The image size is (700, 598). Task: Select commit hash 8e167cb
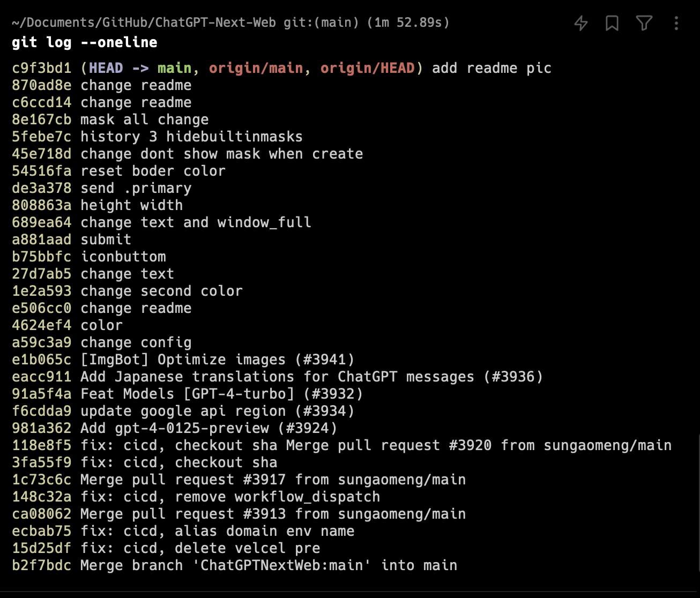pos(41,119)
